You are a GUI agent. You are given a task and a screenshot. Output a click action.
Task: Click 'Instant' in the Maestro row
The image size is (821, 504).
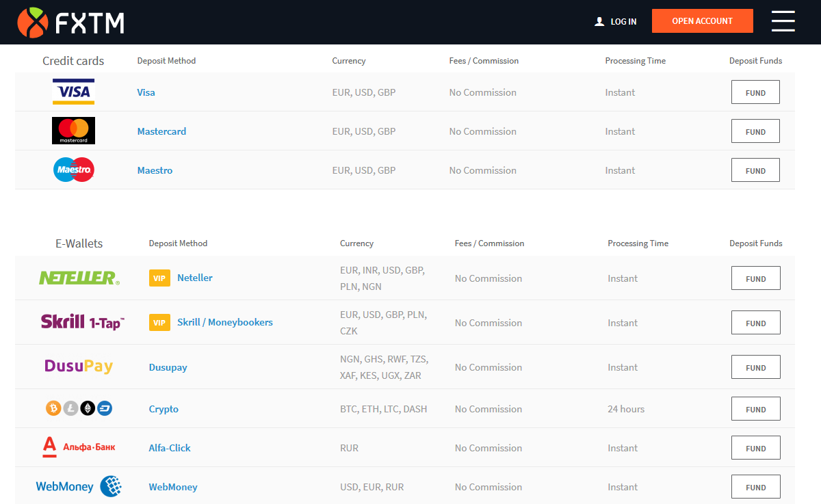pos(620,170)
